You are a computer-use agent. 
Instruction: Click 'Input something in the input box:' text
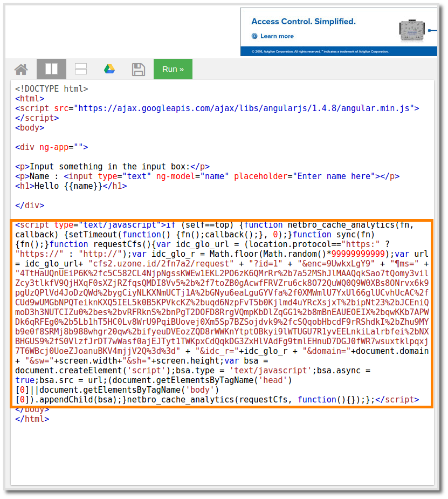pyautogui.click(x=110, y=167)
